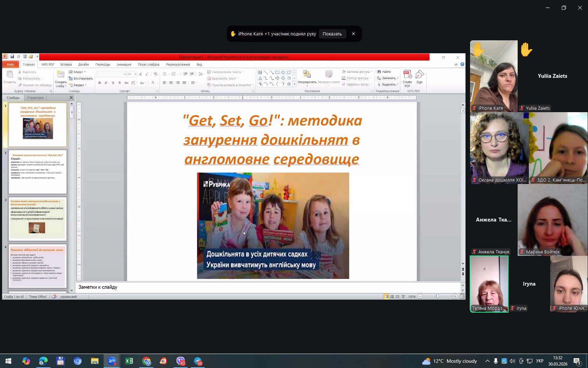The width and height of the screenshot is (588, 368).
Task: Click the clear formatting icon in font group
Action: (155, 74)
